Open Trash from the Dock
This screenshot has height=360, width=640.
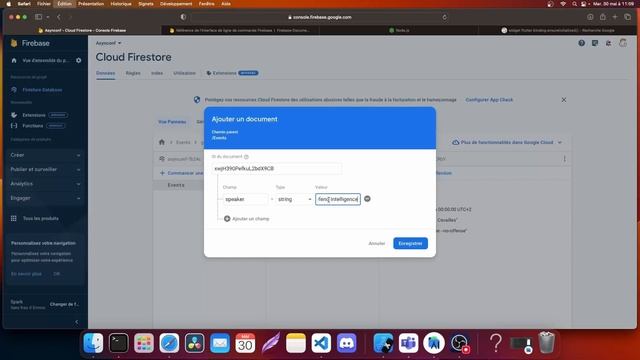(x=546, y=343)
